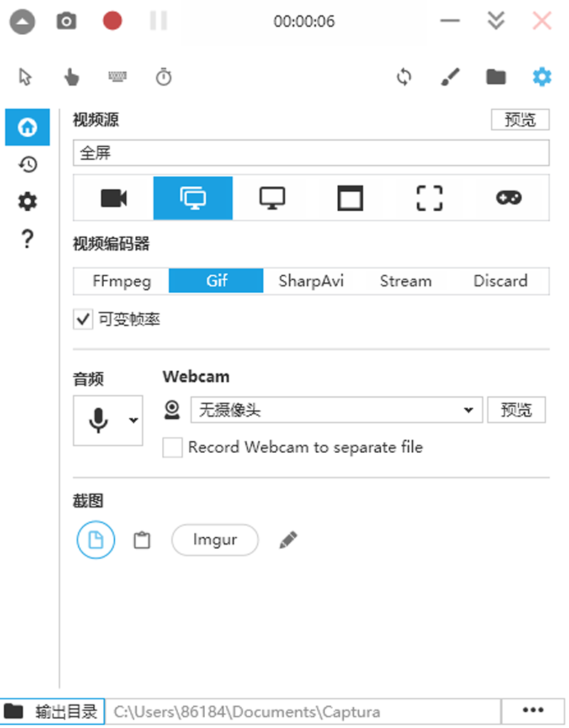Click the stopwatch timer icon

164,77
